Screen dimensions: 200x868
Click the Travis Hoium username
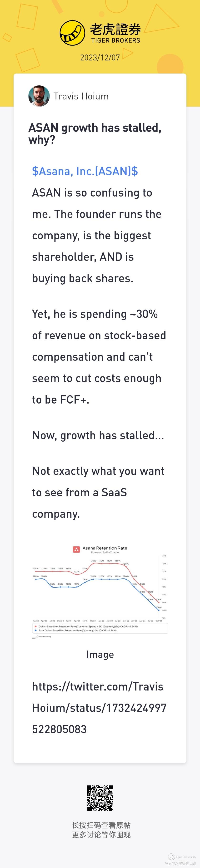(81, 96)
